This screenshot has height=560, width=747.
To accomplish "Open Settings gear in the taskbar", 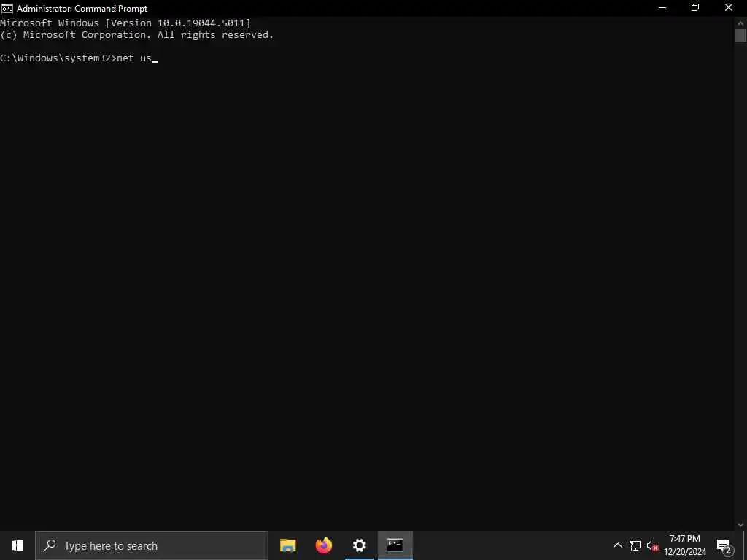I will tap(359, 545).
